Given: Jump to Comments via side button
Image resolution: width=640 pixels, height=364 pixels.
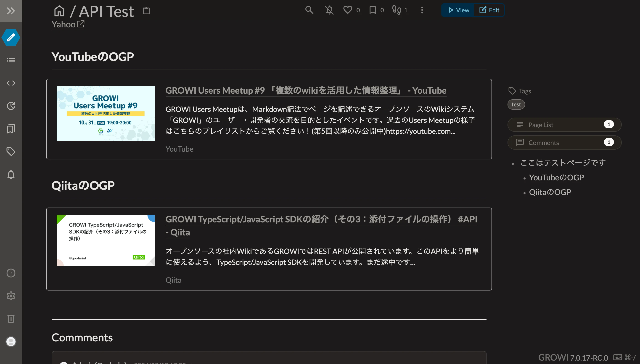Looking at the screenshot, I should pos(564,142).
